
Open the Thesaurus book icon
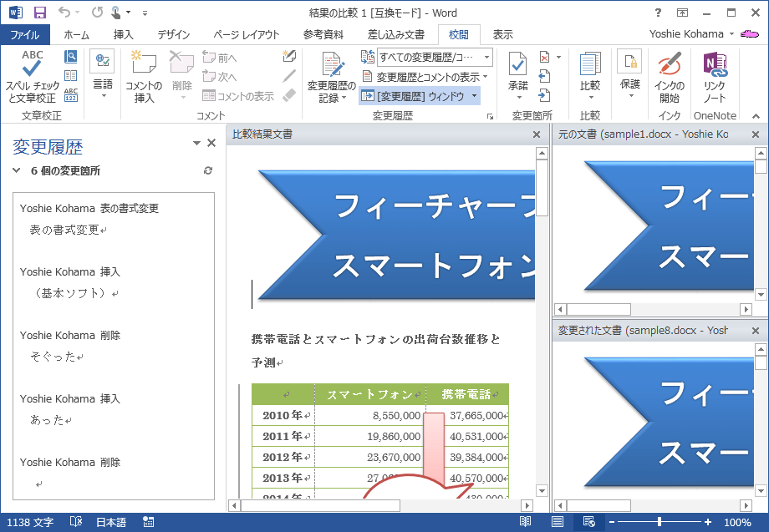[x=70, y=75]
